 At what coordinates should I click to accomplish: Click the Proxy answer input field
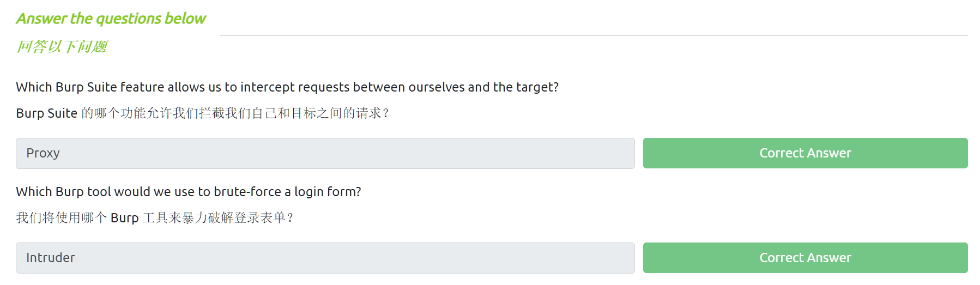coord(325,153)
